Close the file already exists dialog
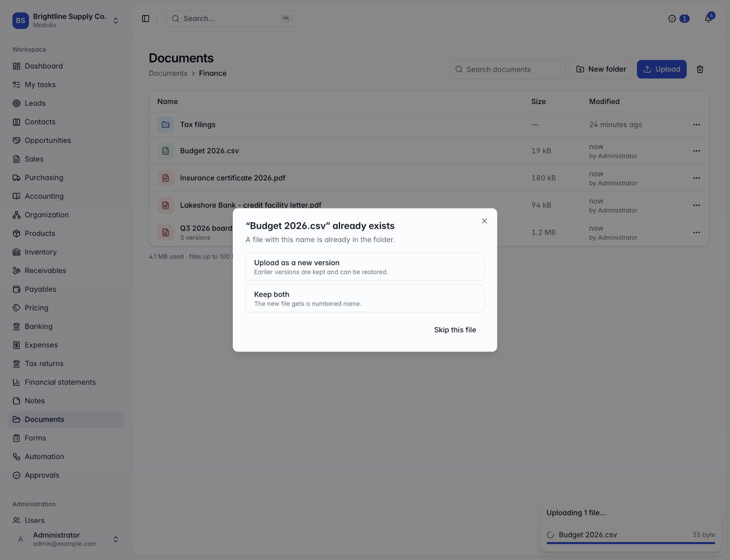The image size is (730, 560). [484, 221]
